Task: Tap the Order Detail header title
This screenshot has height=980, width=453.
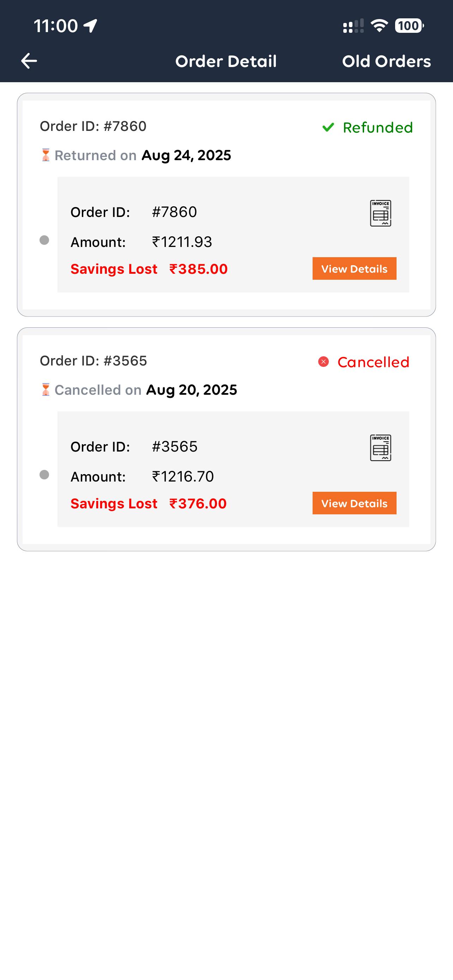Action: point(226,61)
